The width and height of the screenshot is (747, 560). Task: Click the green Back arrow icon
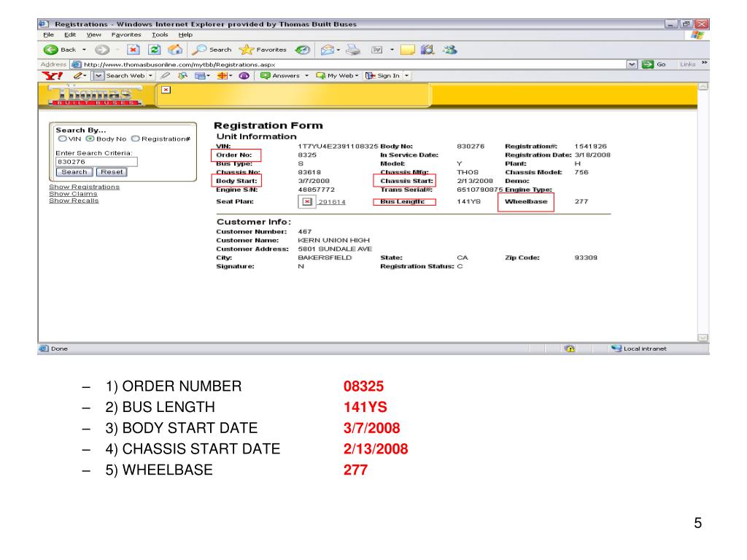50,50
